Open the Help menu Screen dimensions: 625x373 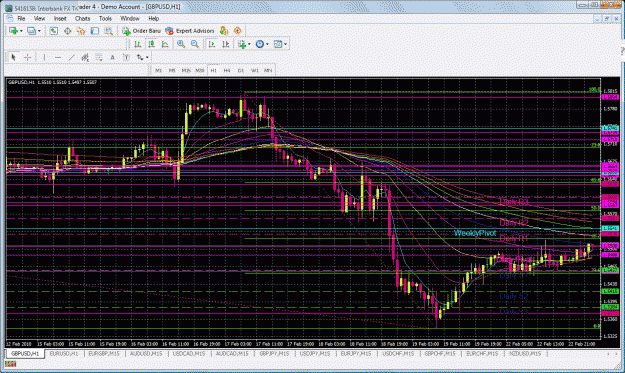[x=153, y=18]
